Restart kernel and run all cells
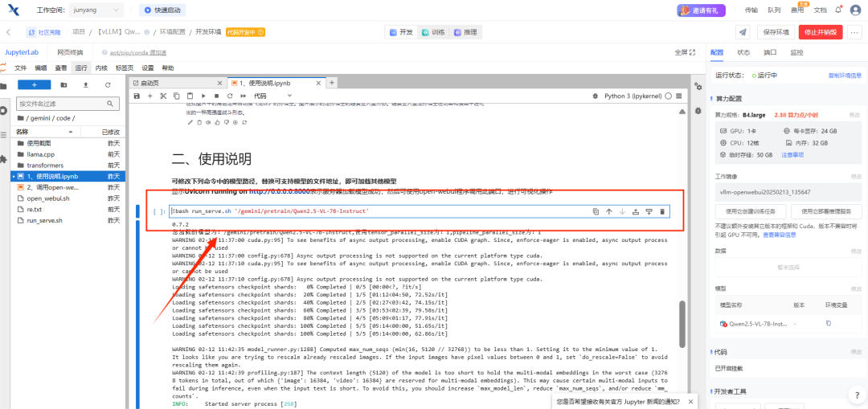The height and width of the screenshot is (409, 868). 243,96
